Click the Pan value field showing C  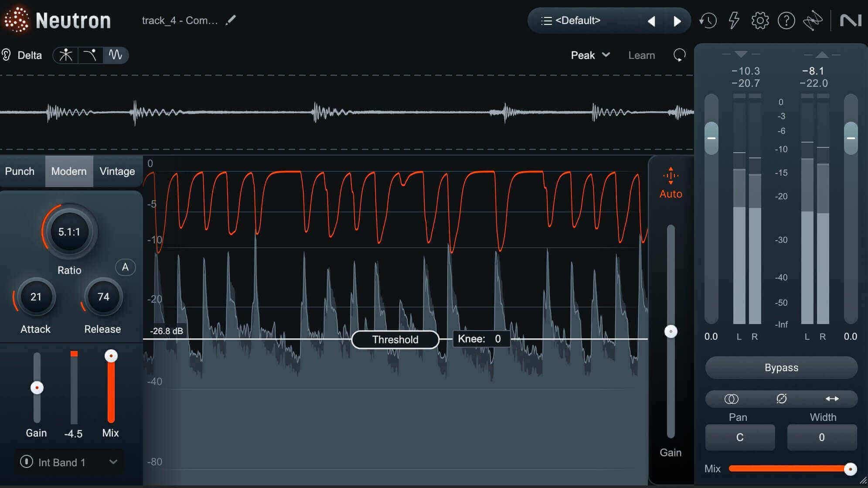740,437
